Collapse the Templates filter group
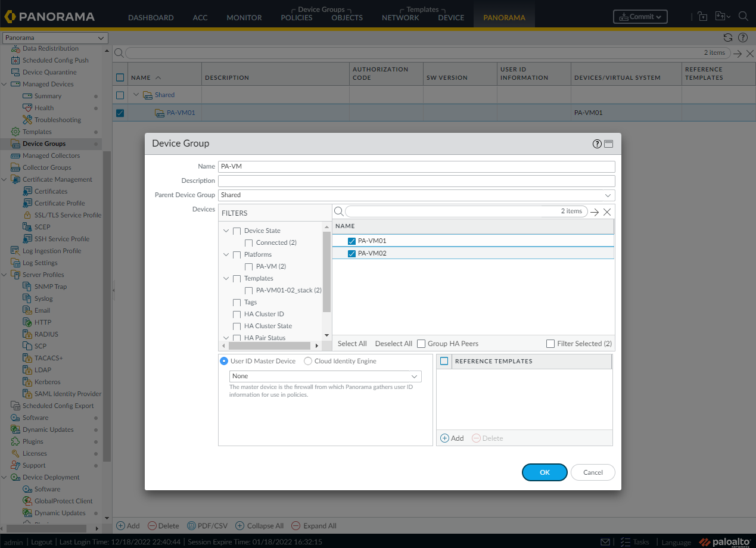This screenshot has width=756, height=548. point(226,279)
